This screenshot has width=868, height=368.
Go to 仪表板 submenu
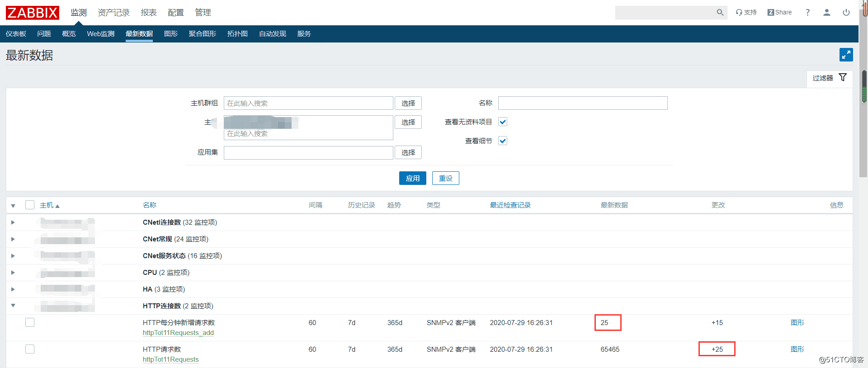point(16,34)
